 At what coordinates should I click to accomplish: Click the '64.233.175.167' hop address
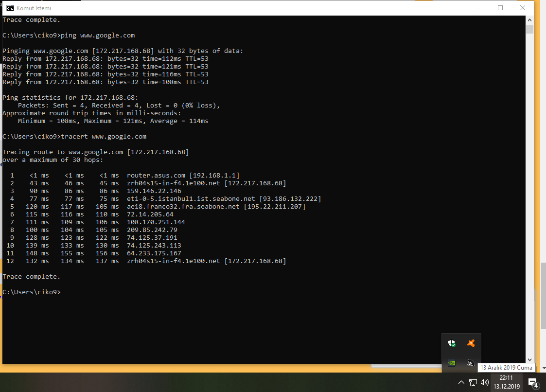coord(154,253)
